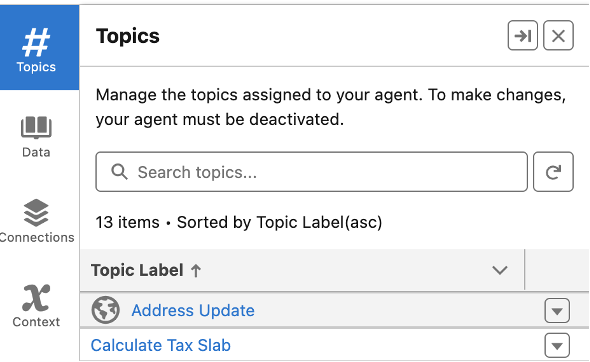Open the Topics hash icon tab
Screen dimensions: 590x362
tap(36, 47)
